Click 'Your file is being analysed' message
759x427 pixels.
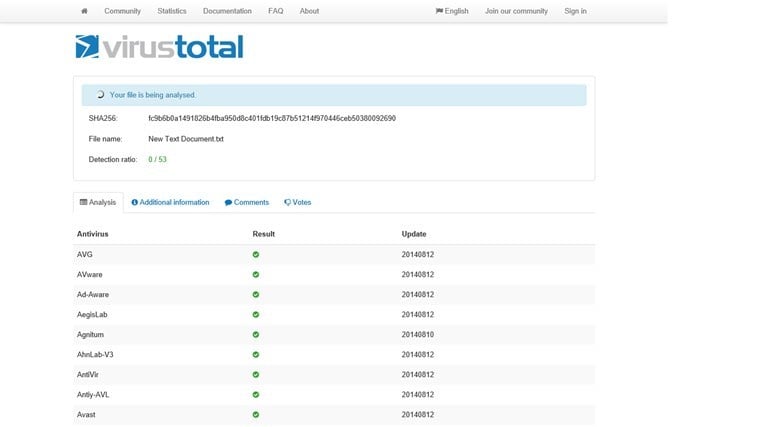coord(152,95)
